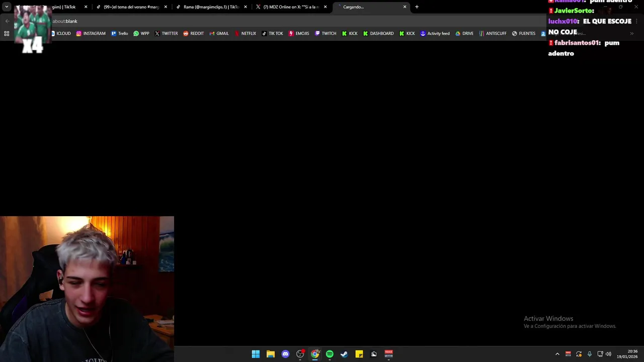Expand the system tray hidden icons chevron

tap(557, 354)
